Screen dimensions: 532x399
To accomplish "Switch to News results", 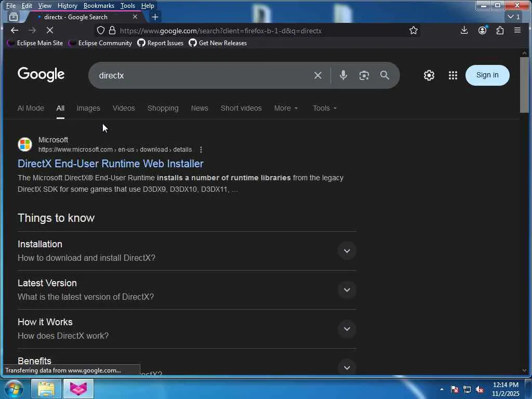I will pos(199,108).
